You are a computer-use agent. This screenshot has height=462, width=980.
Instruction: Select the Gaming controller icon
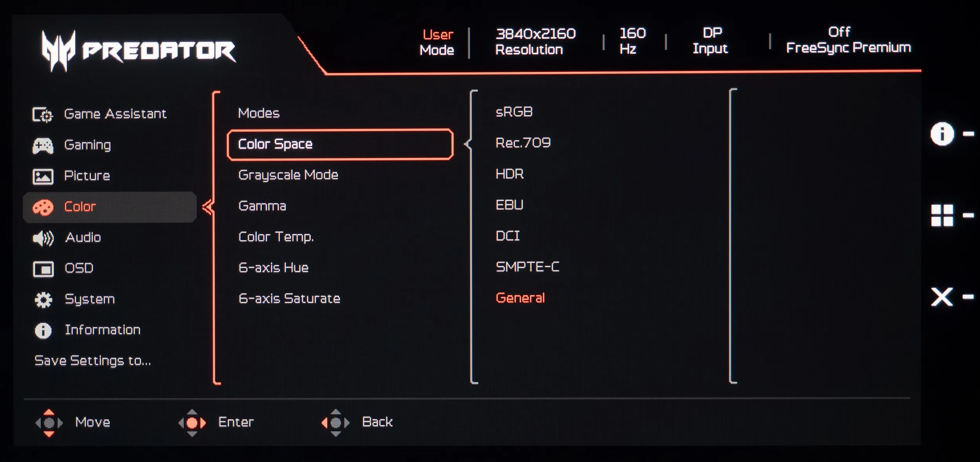[x=43, y=145]
